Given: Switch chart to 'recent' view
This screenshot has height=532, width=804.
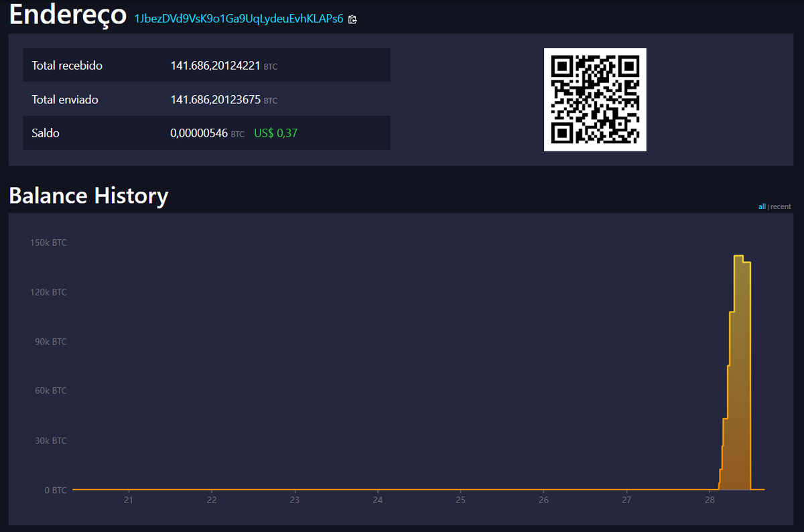Looking at the screenshot, I should pyautogui.click(x=781, y=206).
